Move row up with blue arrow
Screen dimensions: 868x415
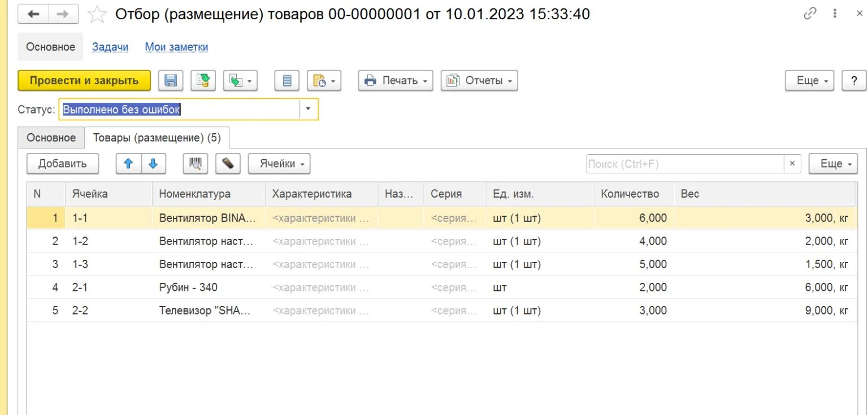coord(128,164)
